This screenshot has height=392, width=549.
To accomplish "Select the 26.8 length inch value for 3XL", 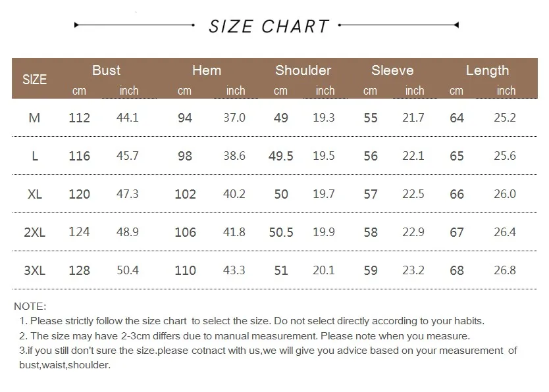I will pyautogui.click(x=505, y=270).
